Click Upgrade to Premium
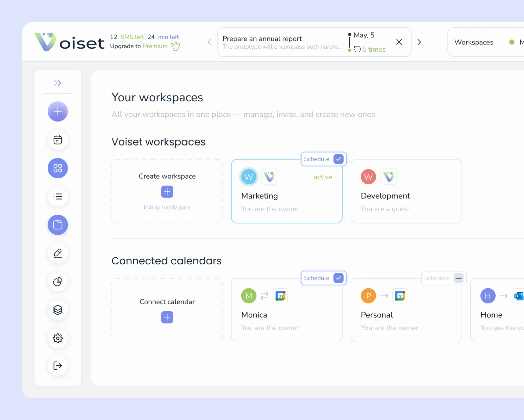This screenshot has width=524, height=420. pos(140,46)
